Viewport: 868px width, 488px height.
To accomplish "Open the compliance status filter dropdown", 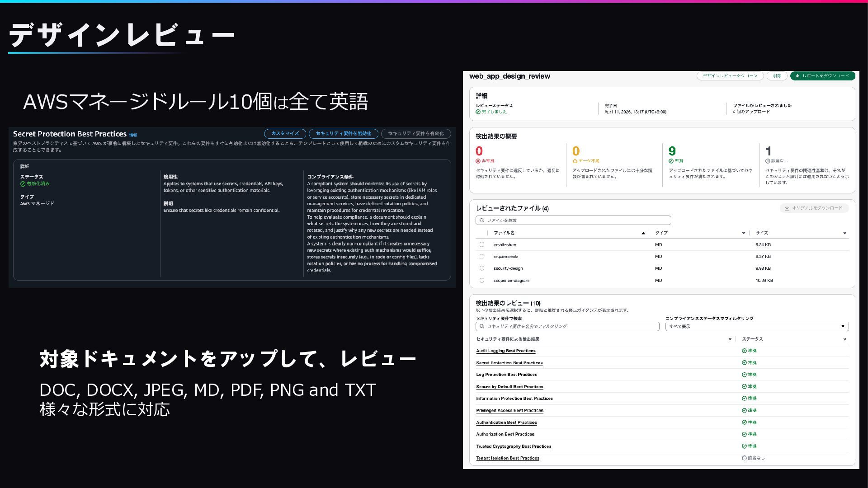I will [757, 326].
